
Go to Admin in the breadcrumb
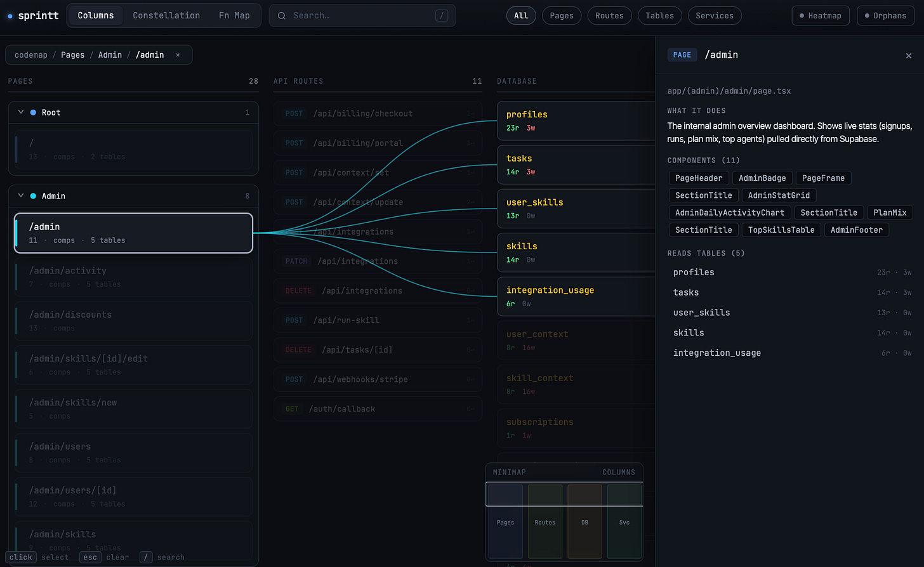click(110, 55)
